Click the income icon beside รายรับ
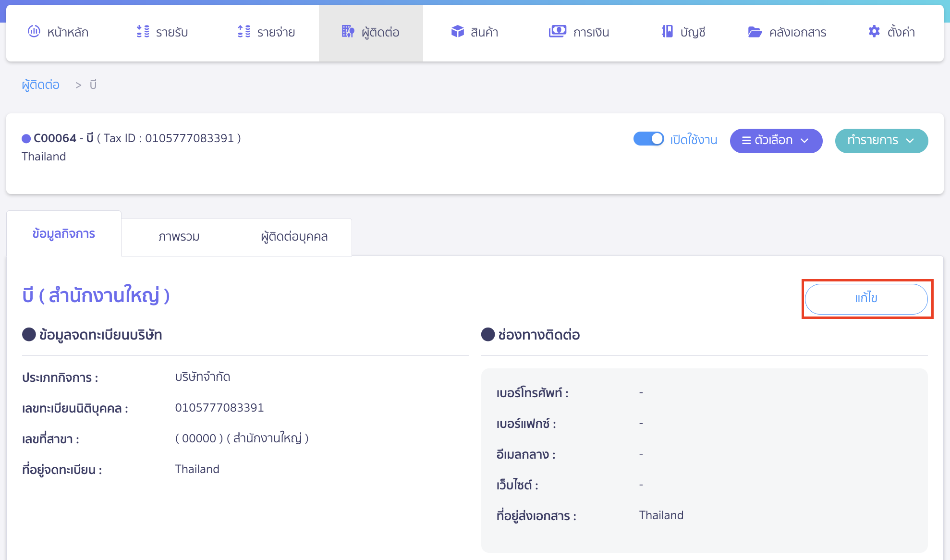950x560 pixels. (143, 32)
